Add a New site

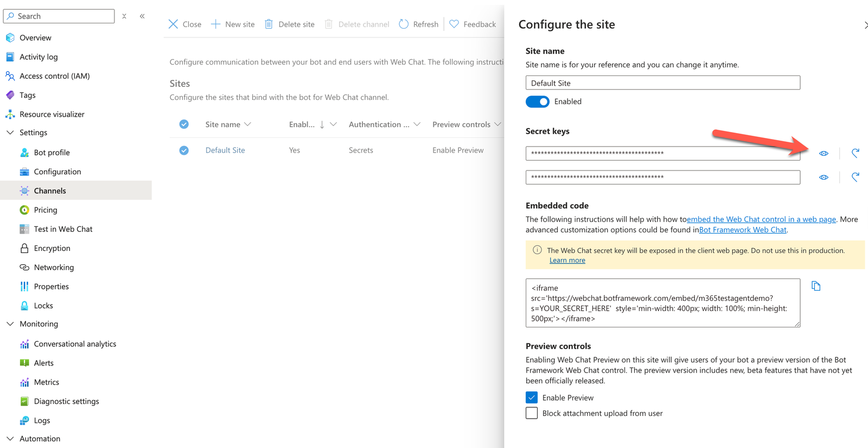click(x=233, y=24)
